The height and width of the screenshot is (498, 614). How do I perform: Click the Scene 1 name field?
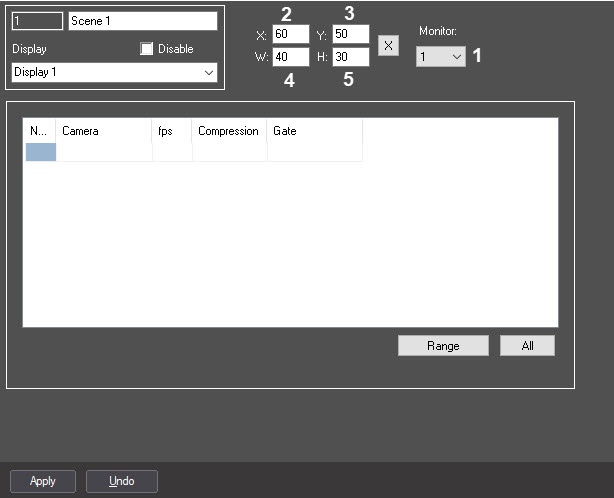(143, 21)
